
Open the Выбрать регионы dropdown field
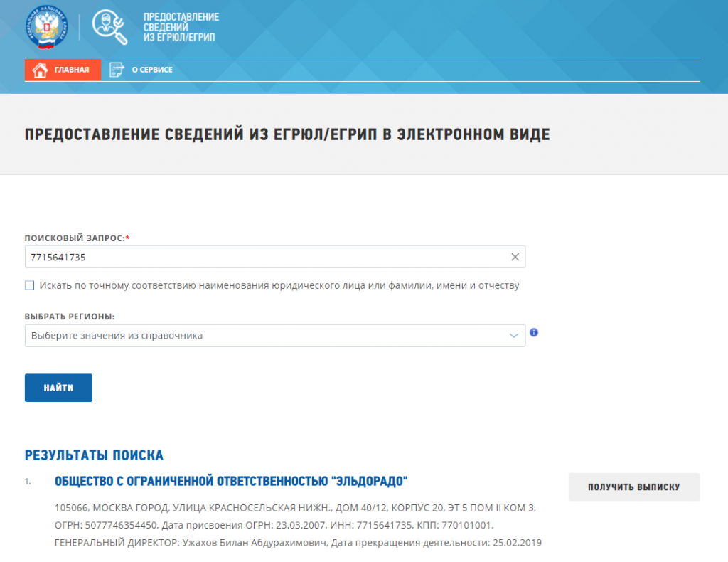point(275,335)
